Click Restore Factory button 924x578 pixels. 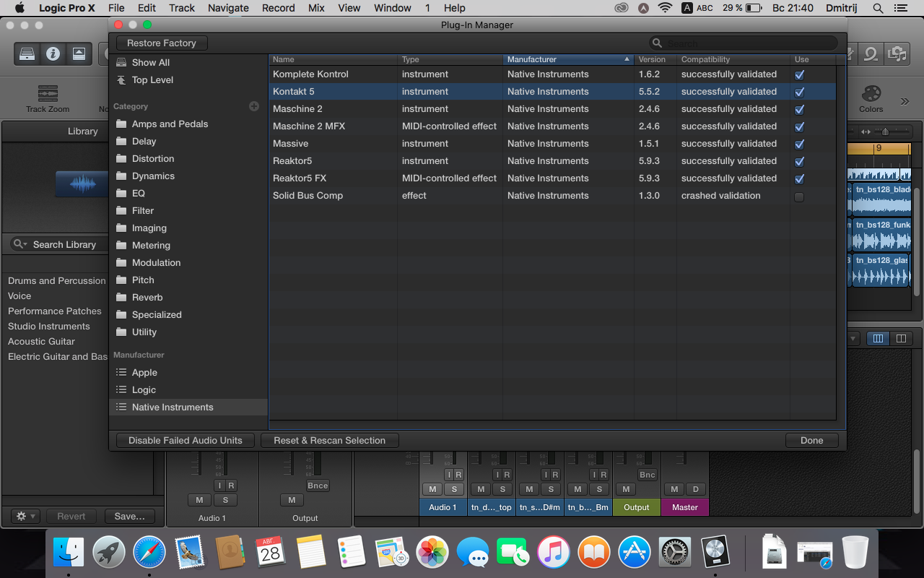coord(162,43)
